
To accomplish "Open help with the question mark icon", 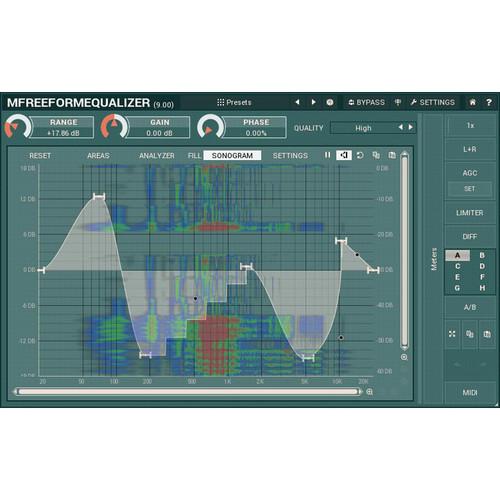I will (x=489, y=102).
